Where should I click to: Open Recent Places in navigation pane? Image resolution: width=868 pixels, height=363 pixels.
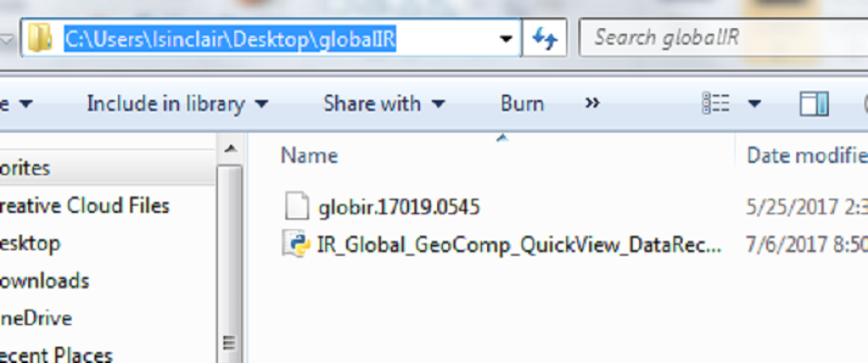[x=56, y=355]
